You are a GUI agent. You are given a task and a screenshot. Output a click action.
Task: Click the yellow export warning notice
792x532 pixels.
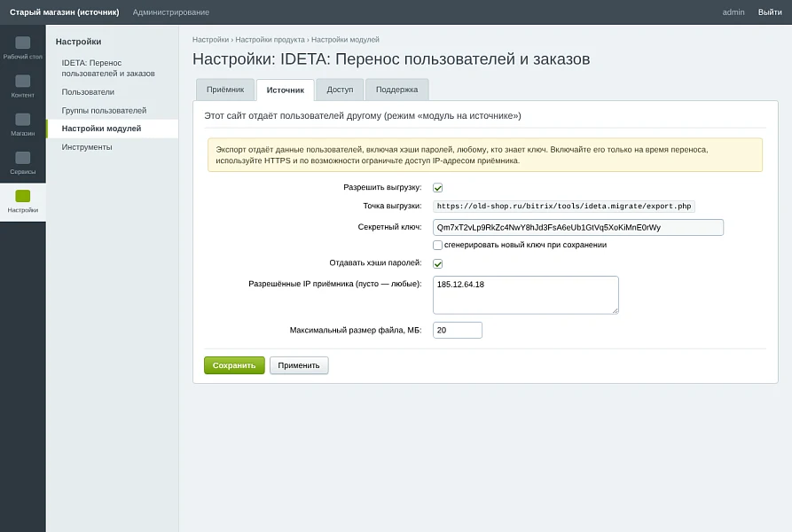point(485,155)
